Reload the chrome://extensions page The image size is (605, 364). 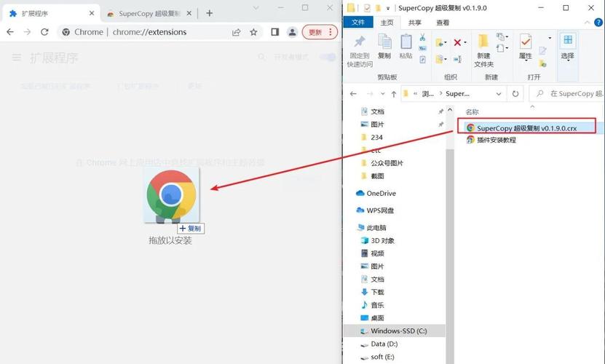click(x=44, y=32)
